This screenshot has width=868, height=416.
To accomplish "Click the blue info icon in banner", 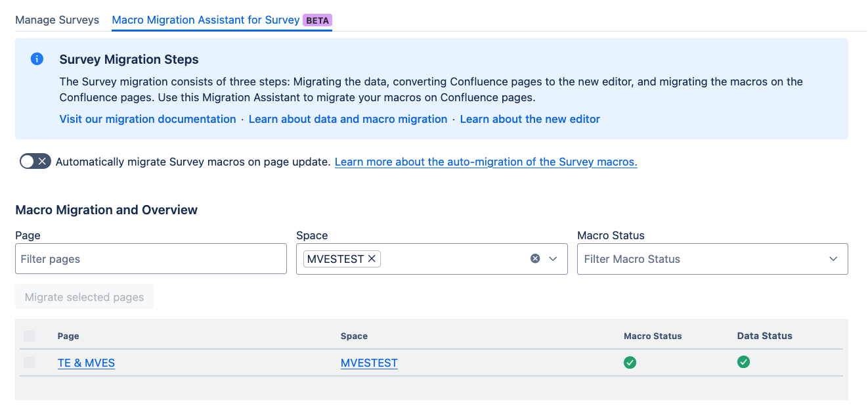I will coord(37,59).
